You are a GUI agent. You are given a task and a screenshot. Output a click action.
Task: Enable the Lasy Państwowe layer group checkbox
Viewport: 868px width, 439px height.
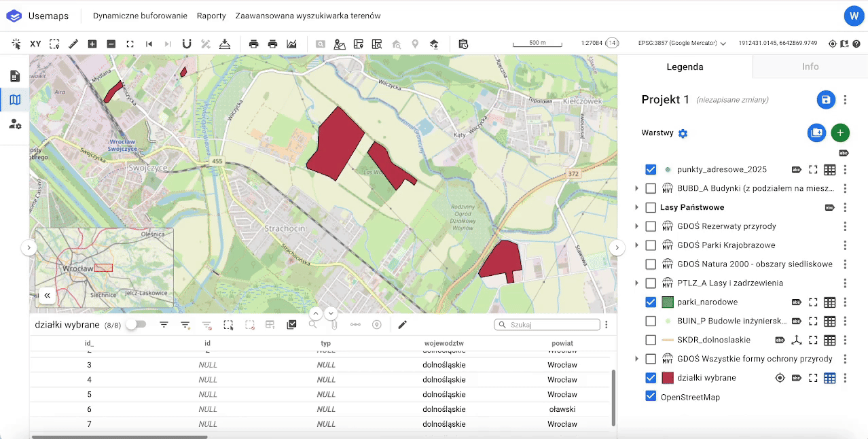pos(651,207)
